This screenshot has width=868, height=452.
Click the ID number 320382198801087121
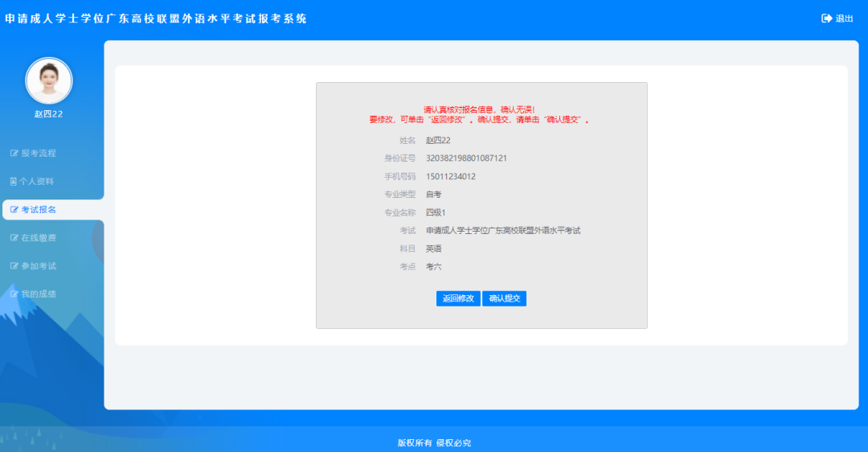(x=466, y=158)
